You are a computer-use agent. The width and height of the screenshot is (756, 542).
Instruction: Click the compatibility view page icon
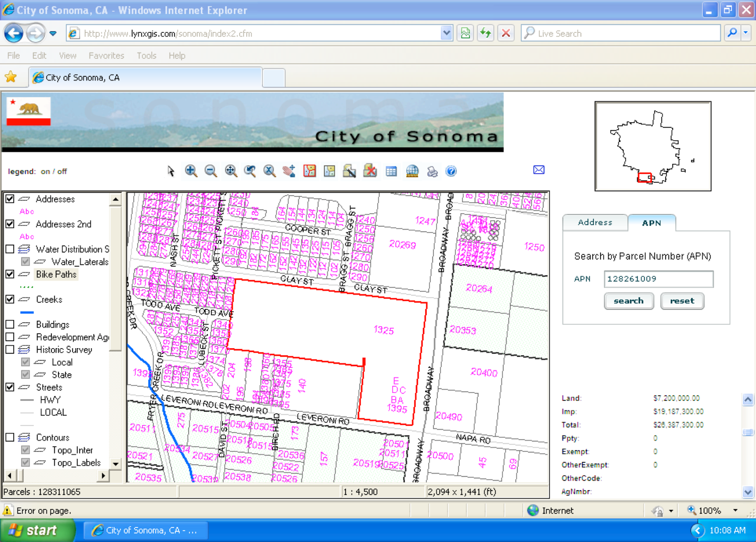tap(465, 33)
